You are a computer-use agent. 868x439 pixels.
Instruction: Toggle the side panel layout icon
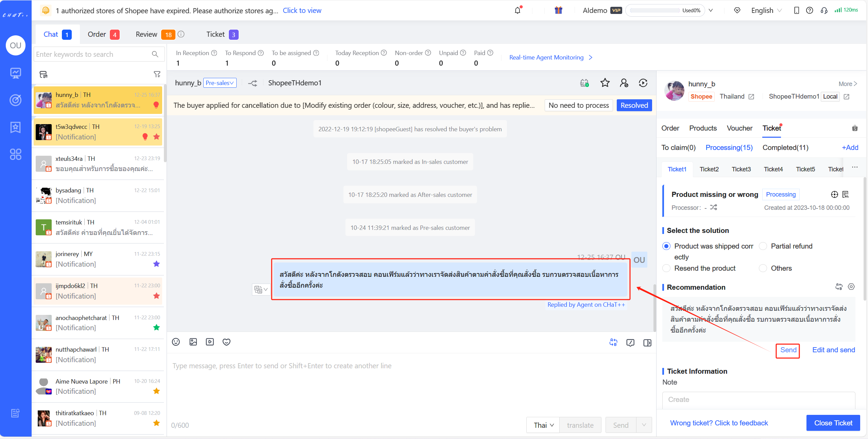coord(647,342)
